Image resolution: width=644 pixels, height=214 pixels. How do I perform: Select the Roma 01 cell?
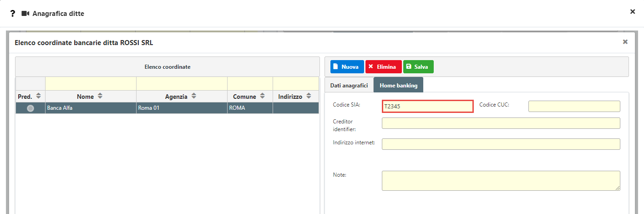tap(182, 108)
